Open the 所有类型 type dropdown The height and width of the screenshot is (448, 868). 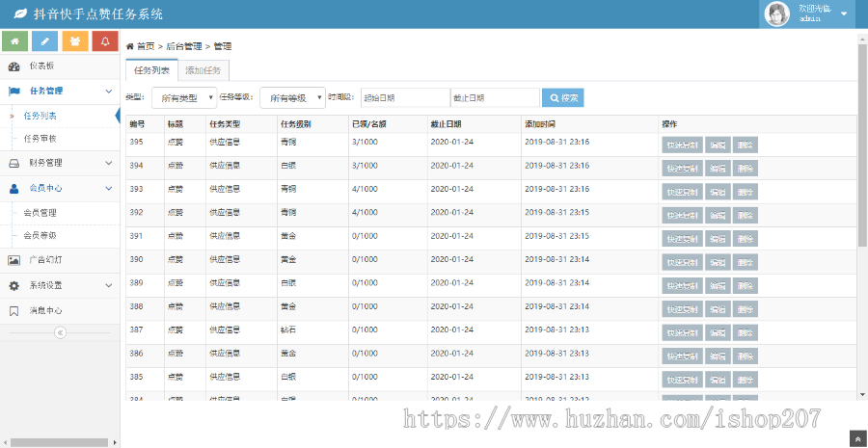pos(184,98)
